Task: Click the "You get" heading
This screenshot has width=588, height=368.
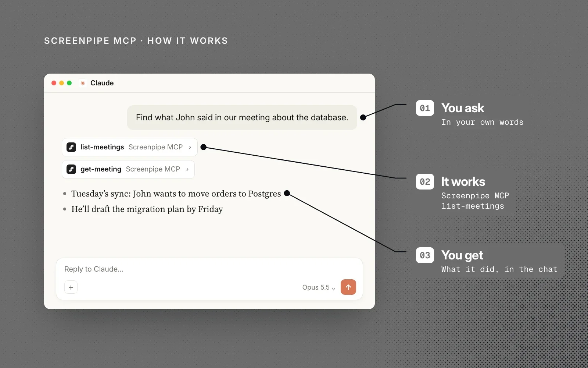Action: point(462,255)
